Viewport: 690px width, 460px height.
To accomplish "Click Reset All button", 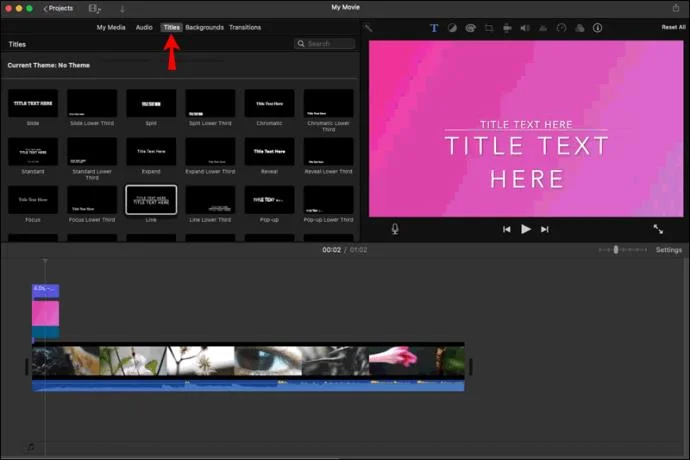I will (673, 27).
